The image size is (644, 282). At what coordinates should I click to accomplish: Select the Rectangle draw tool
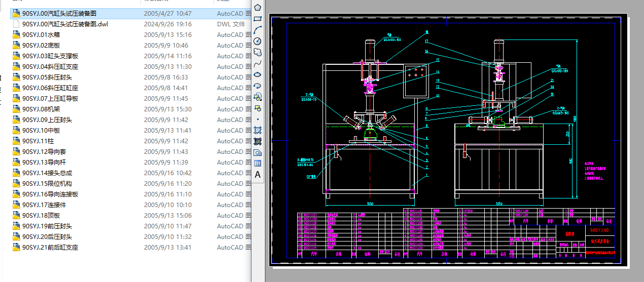click(258, 19)
